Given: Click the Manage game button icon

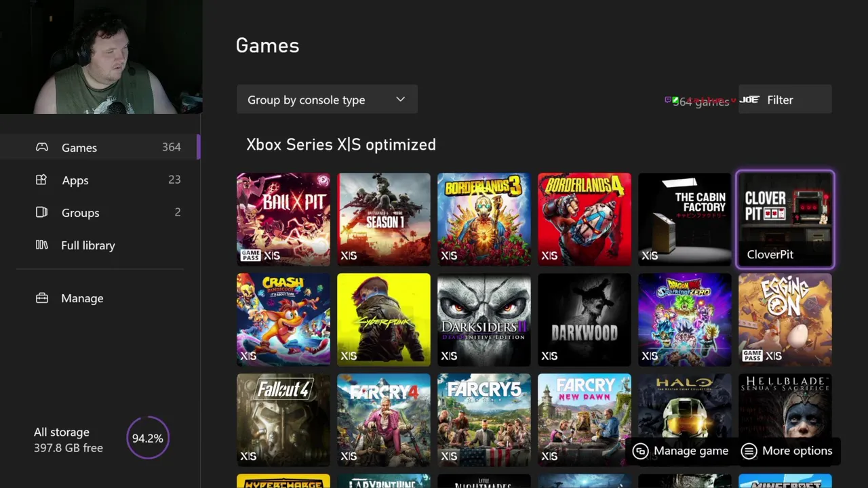Looking at the screenshot, I should coord(640,451).
